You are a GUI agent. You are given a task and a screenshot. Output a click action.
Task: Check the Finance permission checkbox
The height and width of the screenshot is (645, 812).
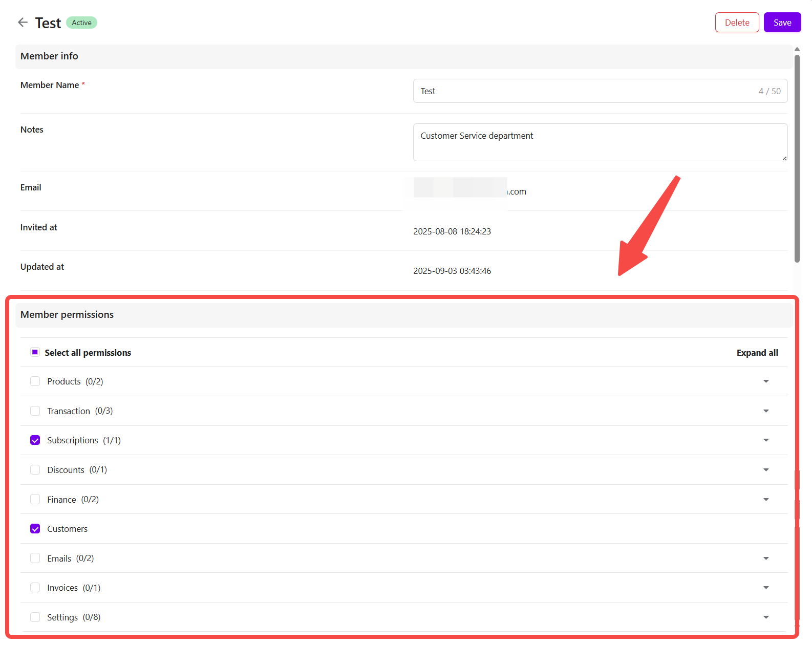click(35, 499)
